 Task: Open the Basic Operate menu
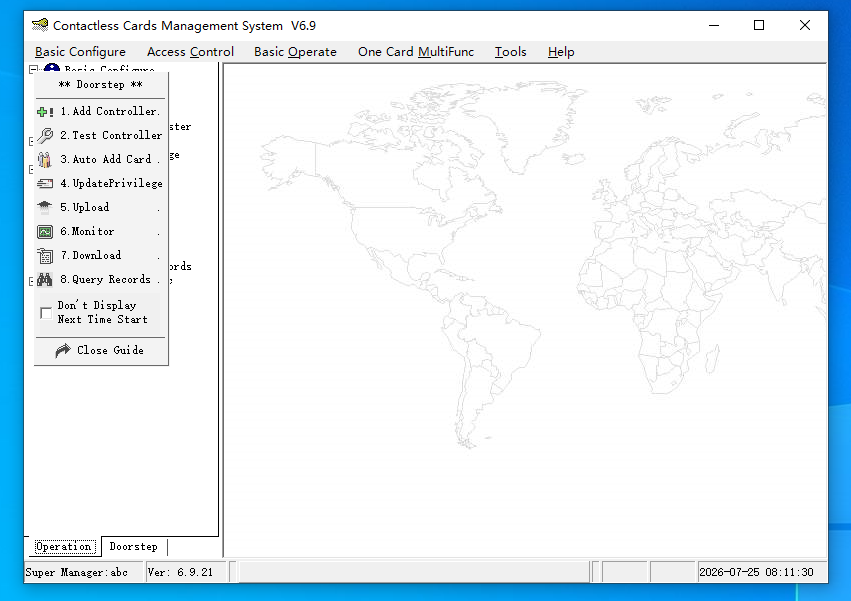pyautogui.click(x=295, y=52)
